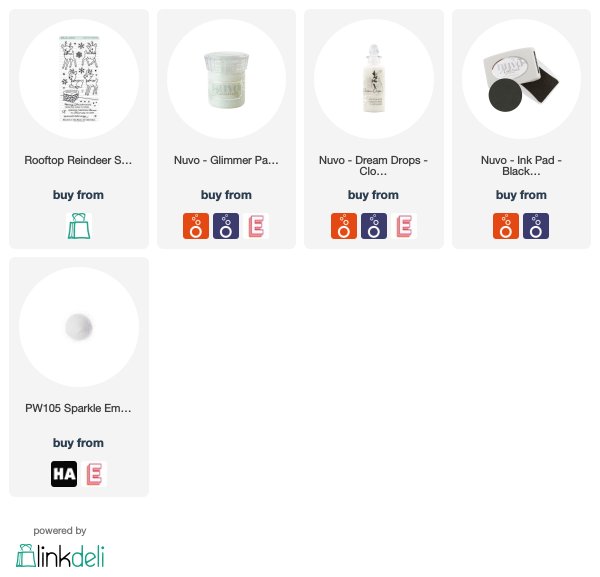
Task: Follow the Rooftop Reindeer S... title link
Action: [78, 160]
